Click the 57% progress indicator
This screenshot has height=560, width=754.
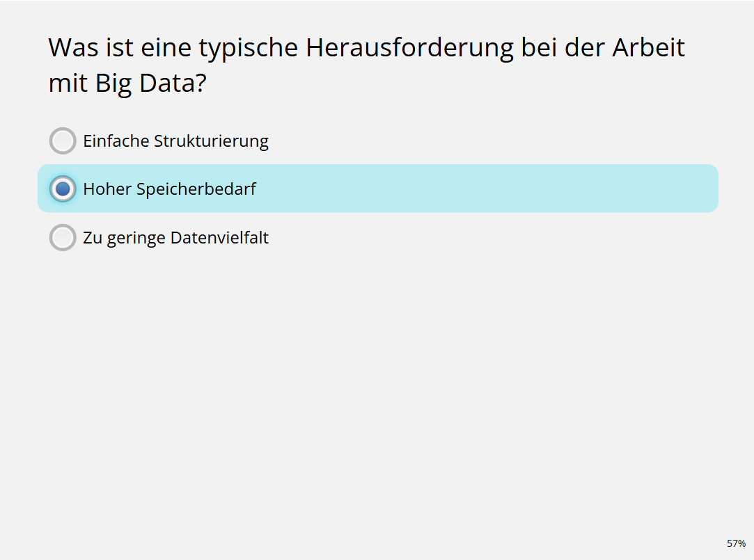736,543
